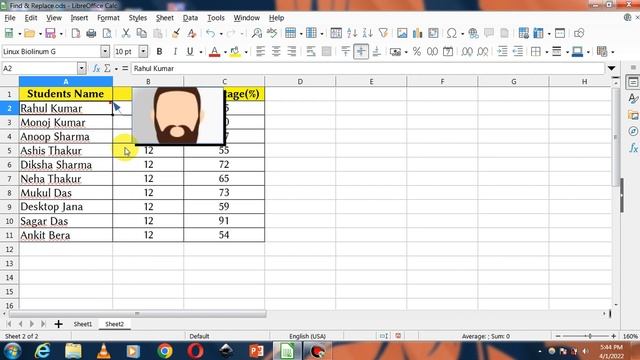The height and width of the screenshot is (360, 640).
Task: Open the Special Character dropdown arrow
Action: pos(462,33)
